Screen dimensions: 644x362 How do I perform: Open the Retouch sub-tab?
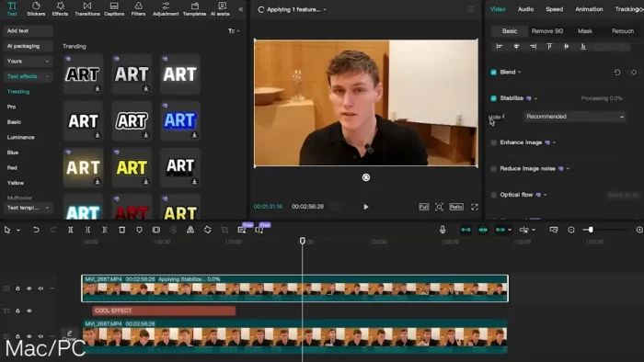623,31
